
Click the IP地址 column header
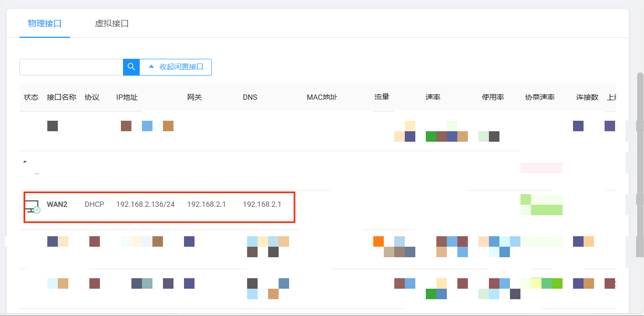coord(127,97)
